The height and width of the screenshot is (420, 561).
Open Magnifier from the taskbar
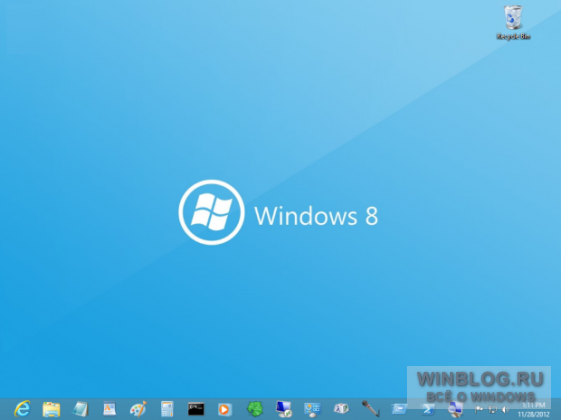pos(456,409)
